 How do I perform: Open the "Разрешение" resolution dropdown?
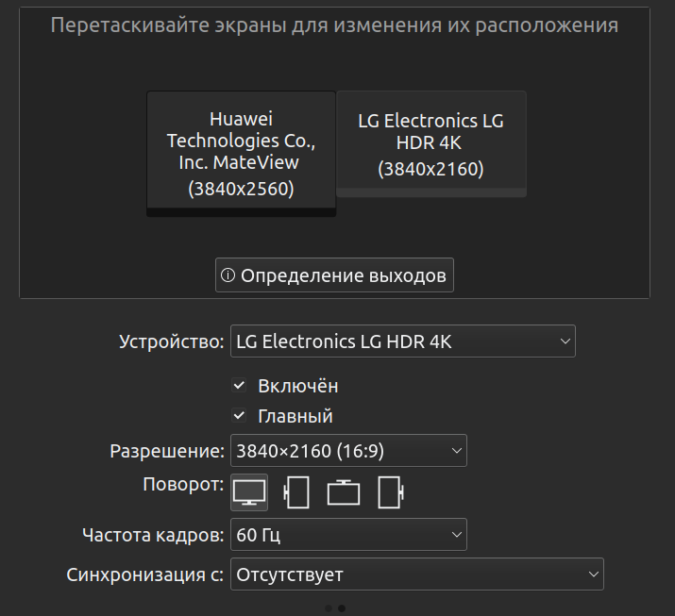click(348, 451)
